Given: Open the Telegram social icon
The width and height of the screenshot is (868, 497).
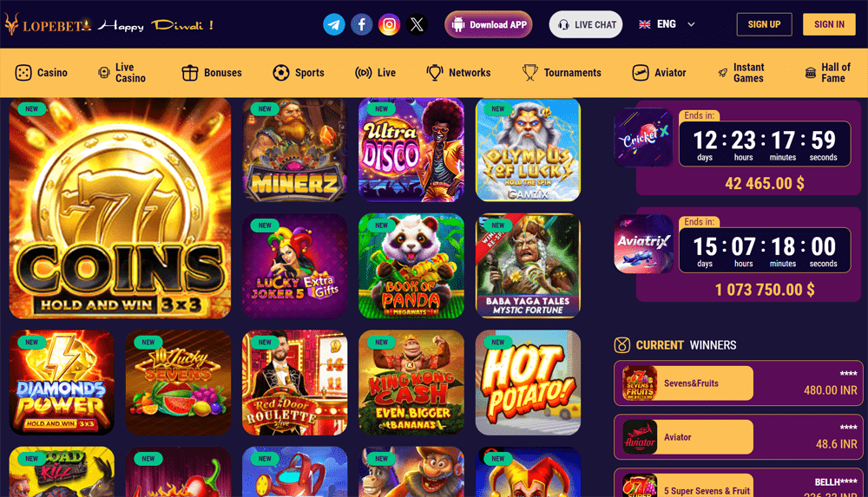Looking at the screenshot, I should point(334,25).
